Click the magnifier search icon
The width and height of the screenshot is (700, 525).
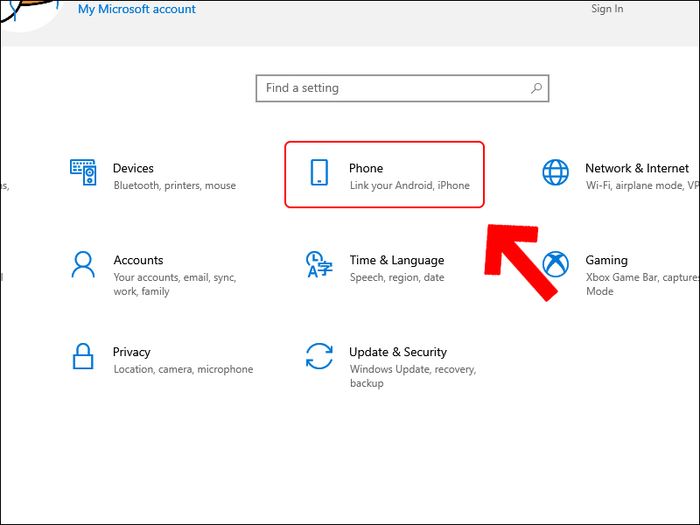pos(537,88)
